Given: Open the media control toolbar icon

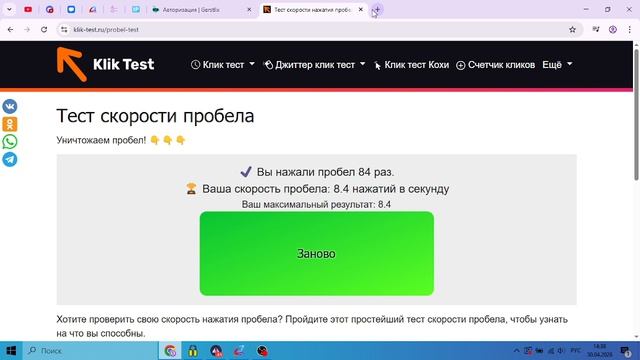Looking at the screenshot, I should click(x=596, y=29).
